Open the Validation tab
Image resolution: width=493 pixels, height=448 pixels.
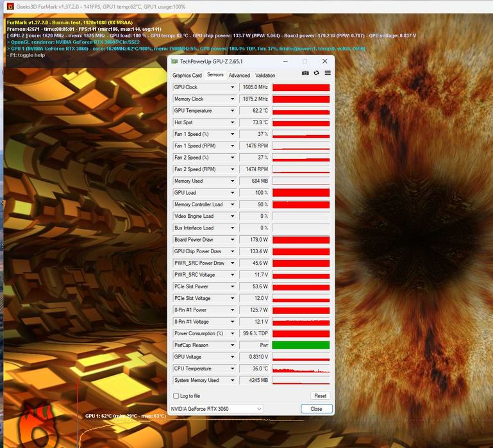point(265,76)
